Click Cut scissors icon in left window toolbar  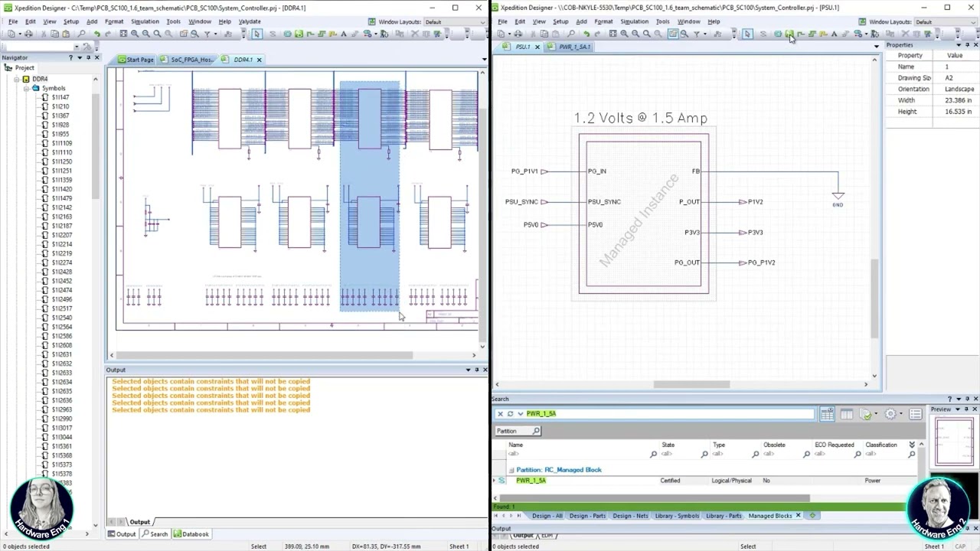(43, 34)
